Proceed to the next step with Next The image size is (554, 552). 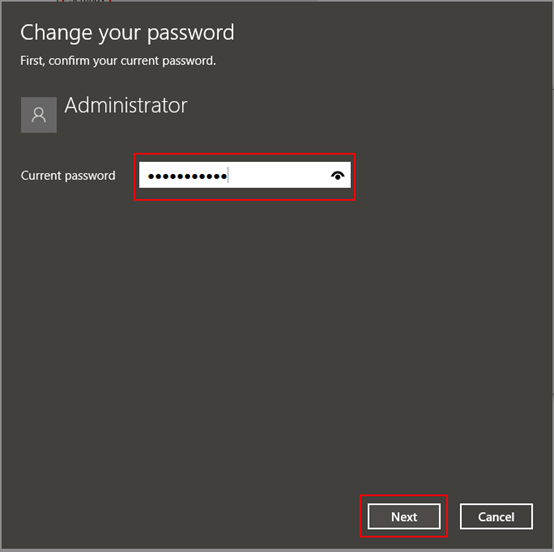(x=404, y=516)
